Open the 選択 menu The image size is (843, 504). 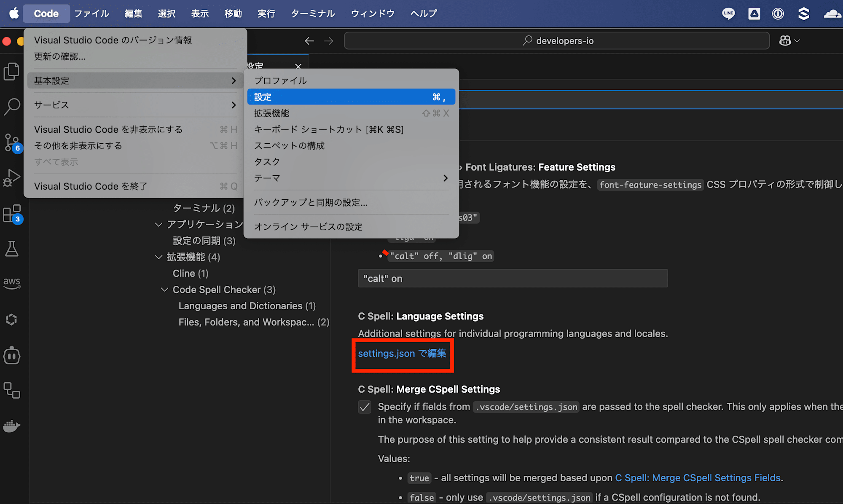click(x=167, y=13)
